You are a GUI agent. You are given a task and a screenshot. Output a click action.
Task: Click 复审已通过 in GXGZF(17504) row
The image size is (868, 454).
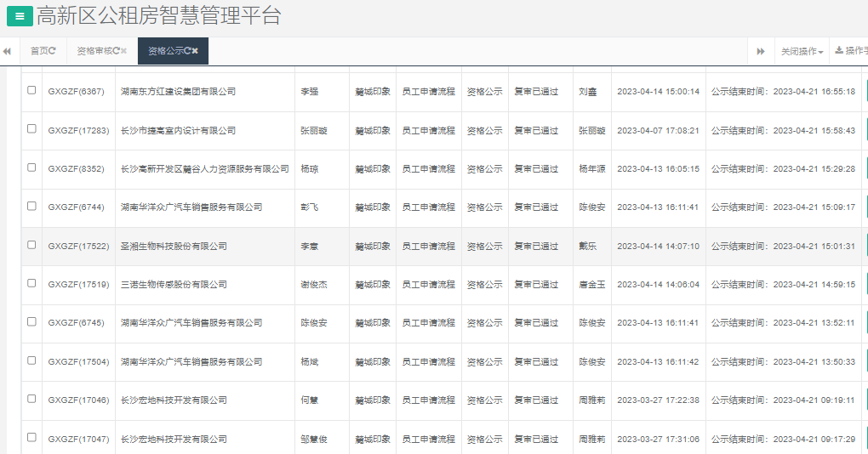click(536, 361)
